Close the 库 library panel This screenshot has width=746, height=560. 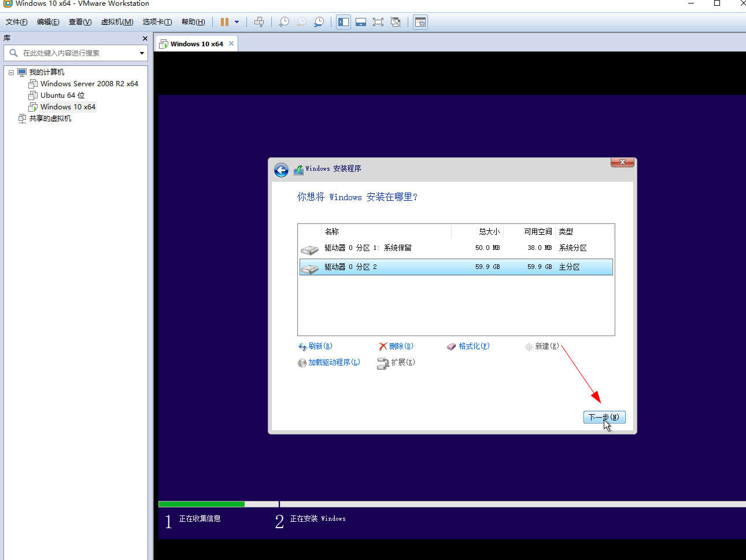click(145, 38)
